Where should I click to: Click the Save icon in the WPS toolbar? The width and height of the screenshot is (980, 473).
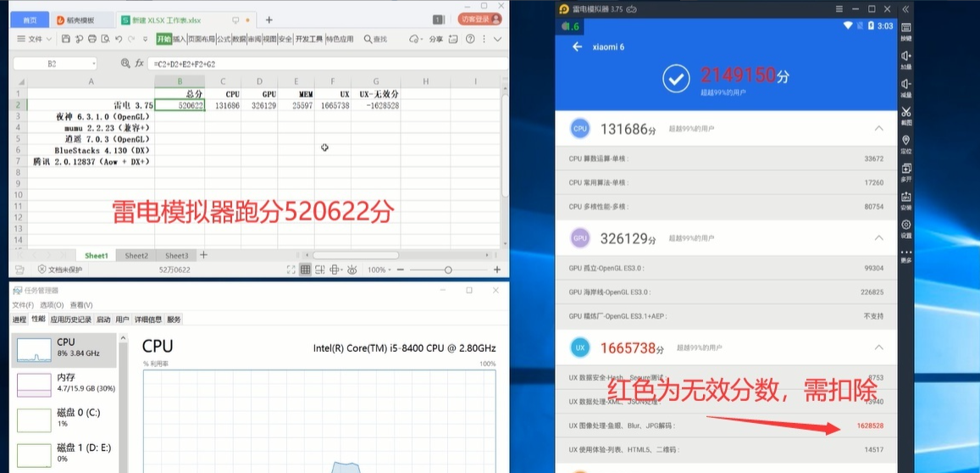click(66, 39)
